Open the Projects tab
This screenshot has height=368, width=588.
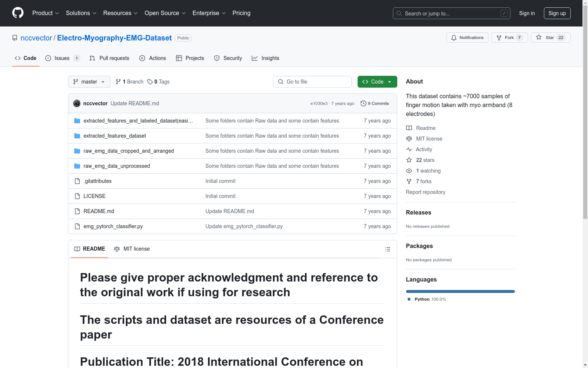click(190, 58)
